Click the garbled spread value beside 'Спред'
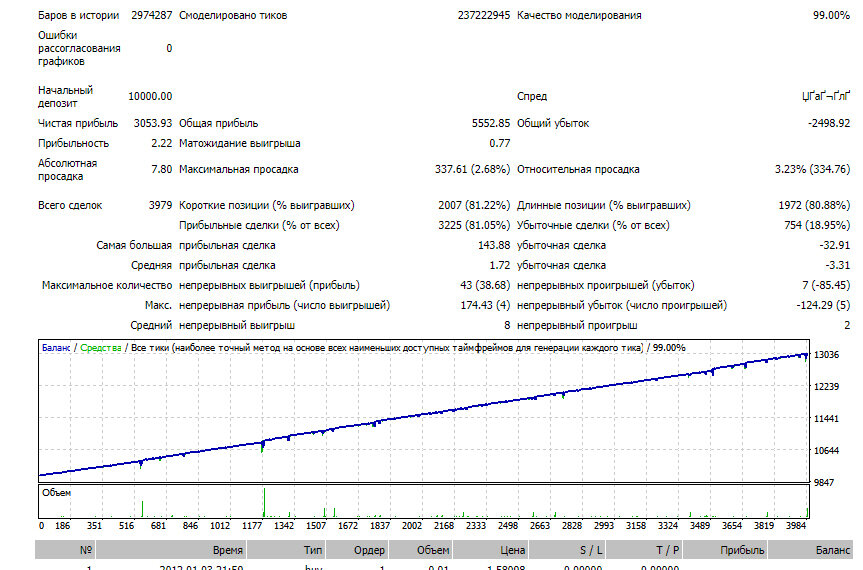 pos(826,96)
